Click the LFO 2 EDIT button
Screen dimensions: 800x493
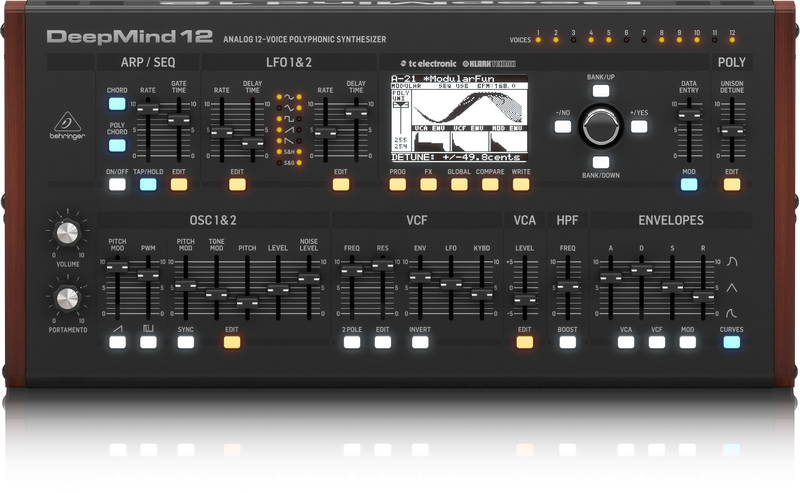click(341, 184)
